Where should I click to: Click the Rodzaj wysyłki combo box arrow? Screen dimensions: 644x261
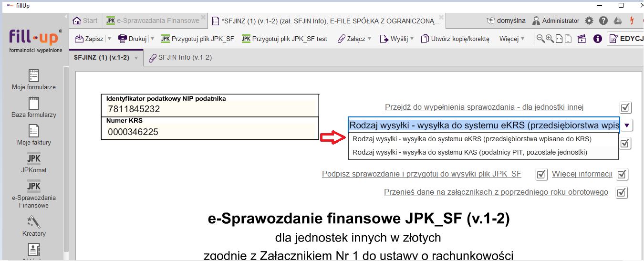point(627,125)
